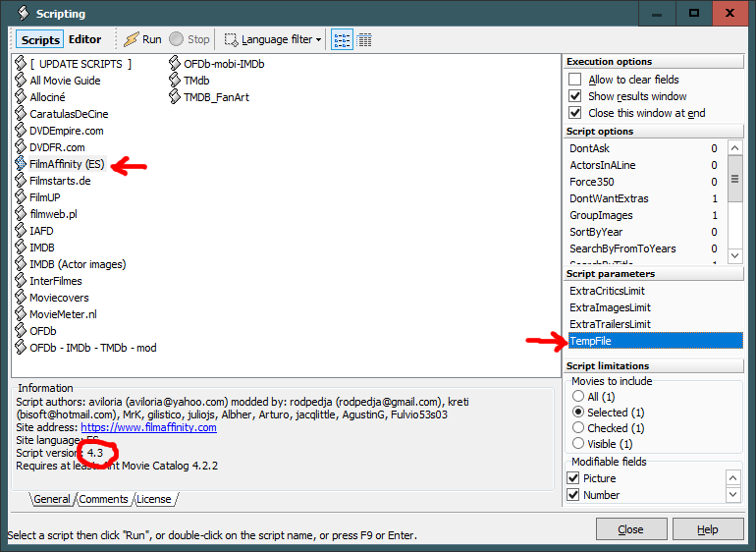The image size is (756, 552).
Task: Open the License information tab
Action: [154, 499]
